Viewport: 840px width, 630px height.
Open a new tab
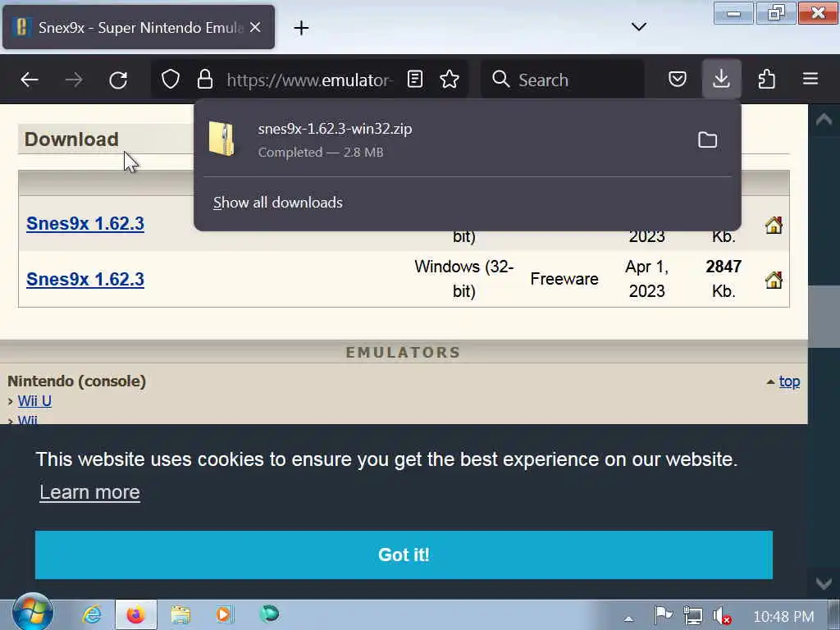click(x=301, y=28)
